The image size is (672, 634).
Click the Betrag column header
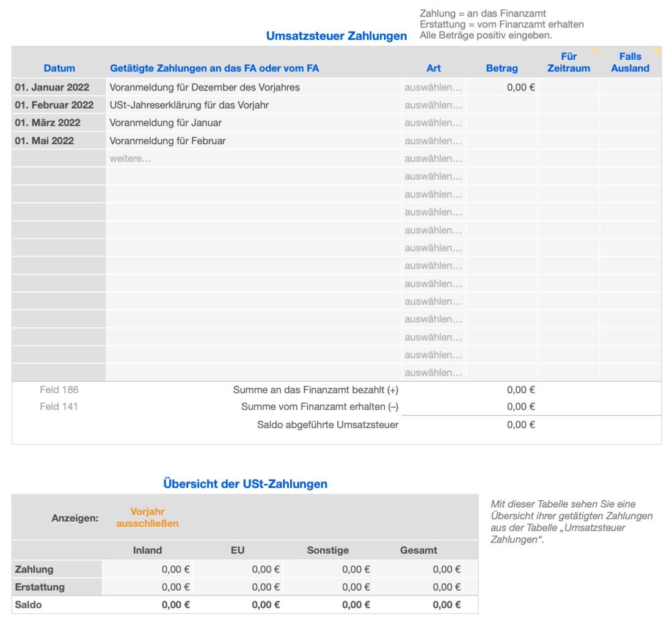tap(502, 68)
